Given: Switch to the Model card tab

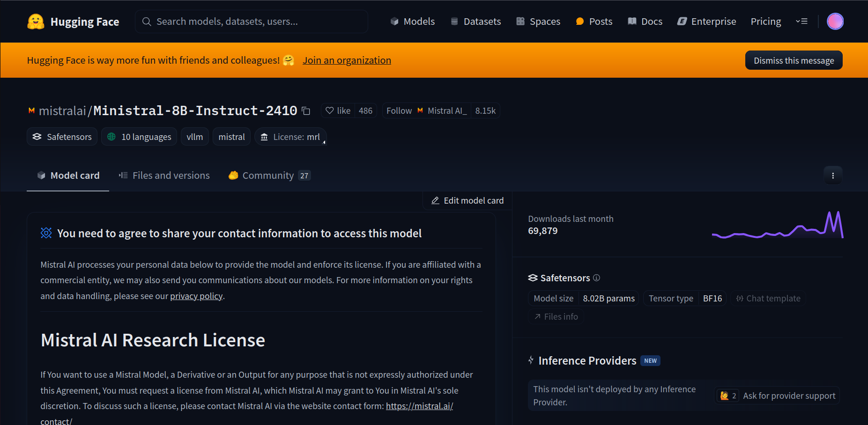Looking at the screenshot, I should point(68,176).
